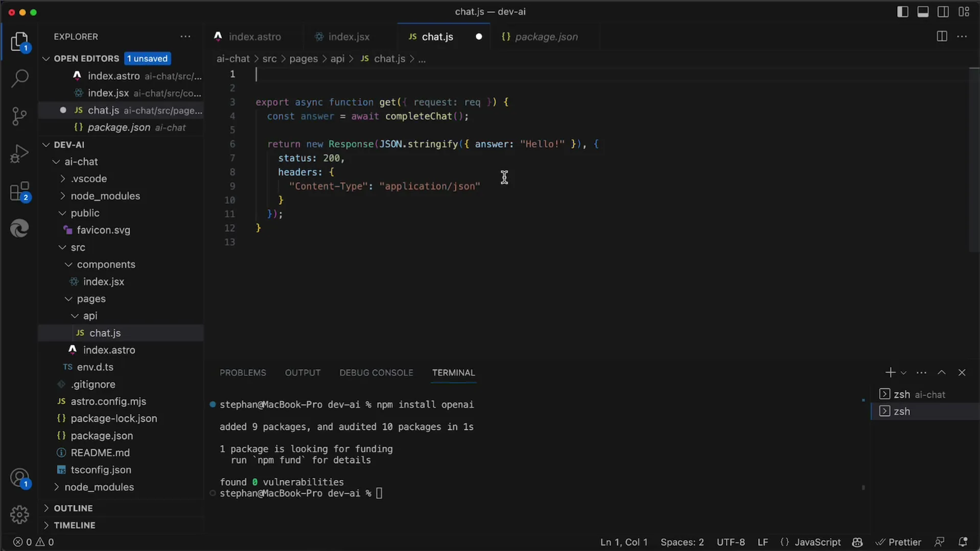Select the zsh ai-chat terminal
This screenshot has width=980, height=551.
(x=925, y=394)
